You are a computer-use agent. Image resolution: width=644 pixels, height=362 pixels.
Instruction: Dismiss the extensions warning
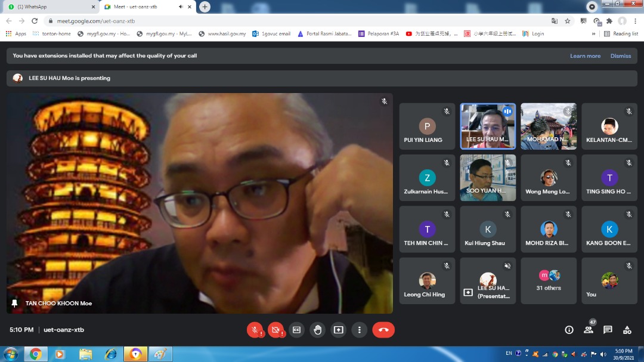(x=621, y=56)
